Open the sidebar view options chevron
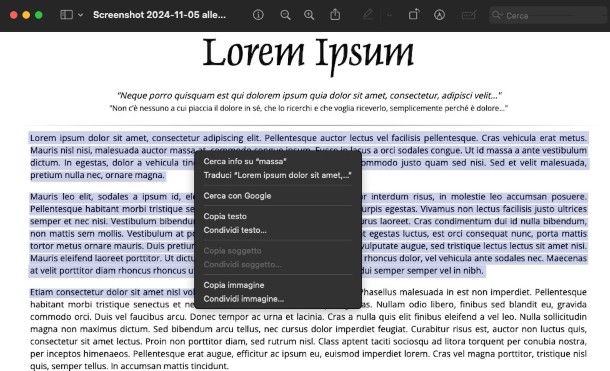The image size is (610, 371). coord(81,15)
